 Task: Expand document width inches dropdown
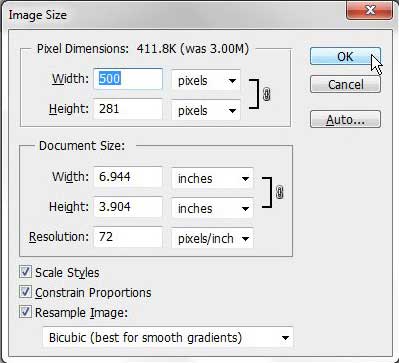(212, 178)
